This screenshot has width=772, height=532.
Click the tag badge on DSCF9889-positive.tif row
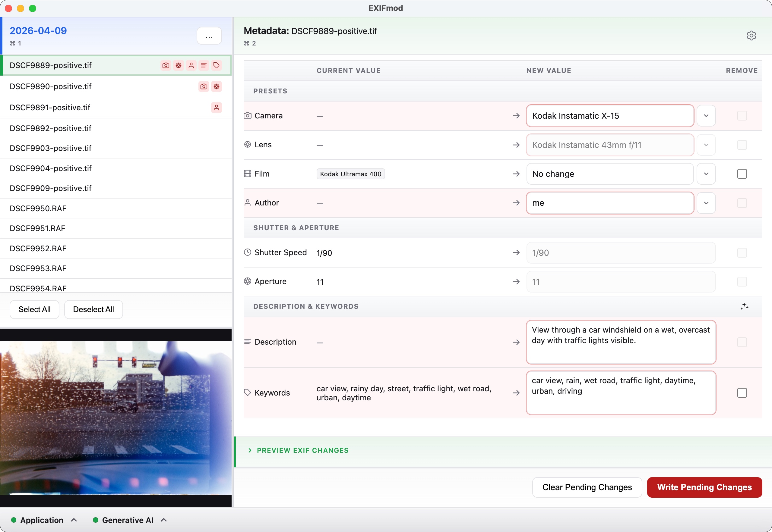(217, 65)
